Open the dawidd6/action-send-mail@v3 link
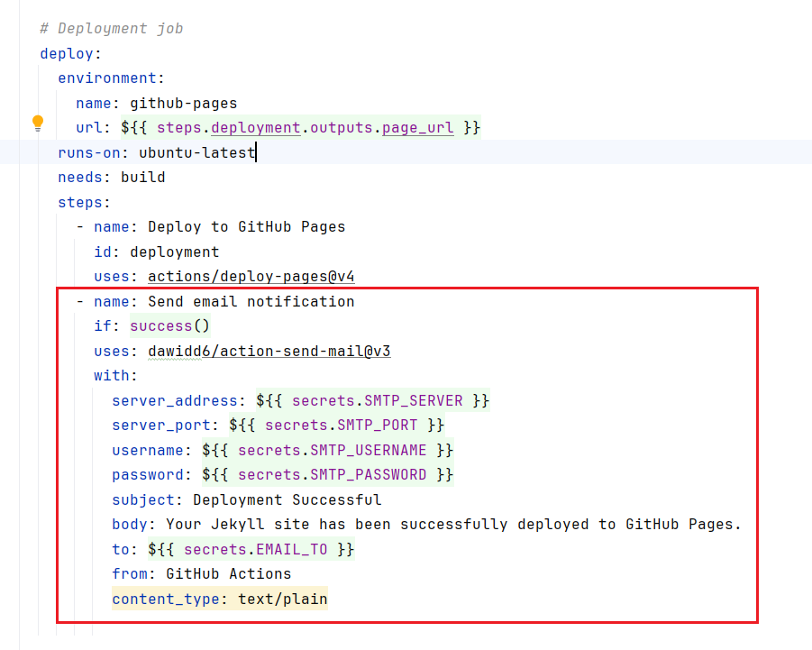The width and height of the screenshot is (812, 650). coord(264,351)
